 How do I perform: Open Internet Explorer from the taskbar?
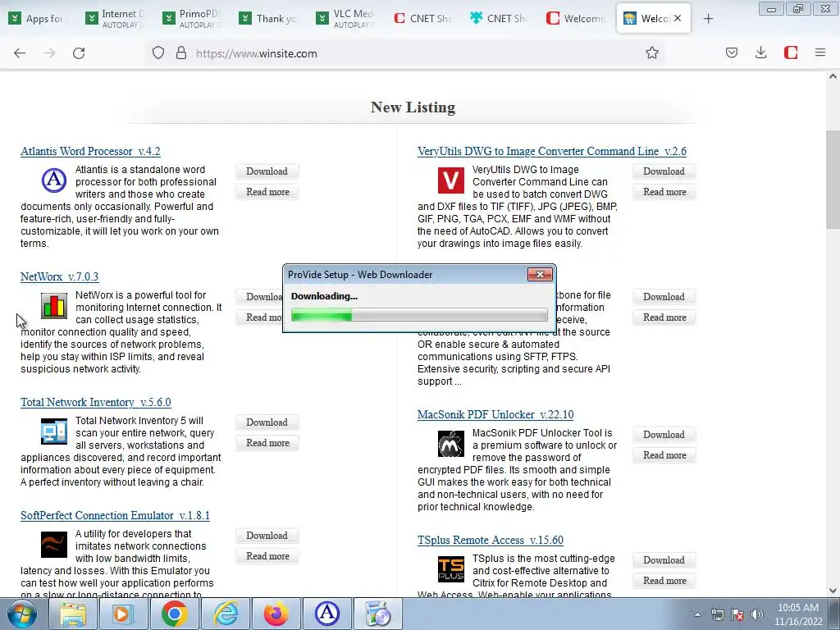click(225, 614)
